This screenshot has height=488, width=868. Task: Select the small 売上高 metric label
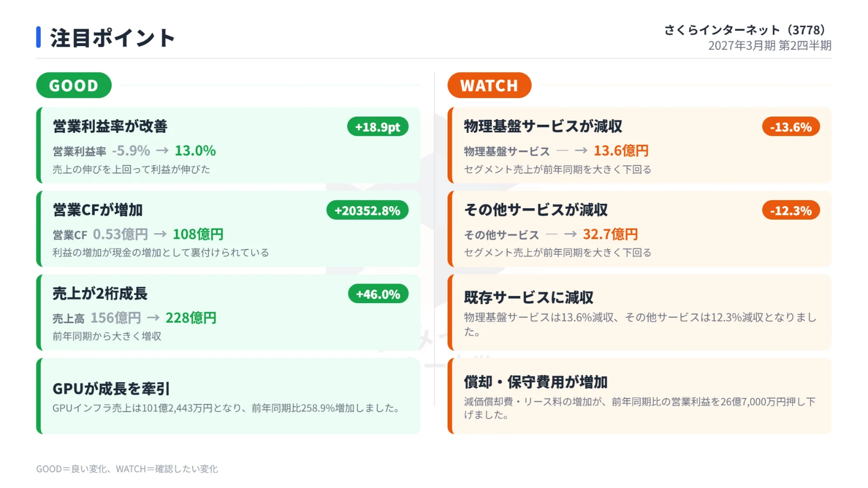tap(68, 319)
